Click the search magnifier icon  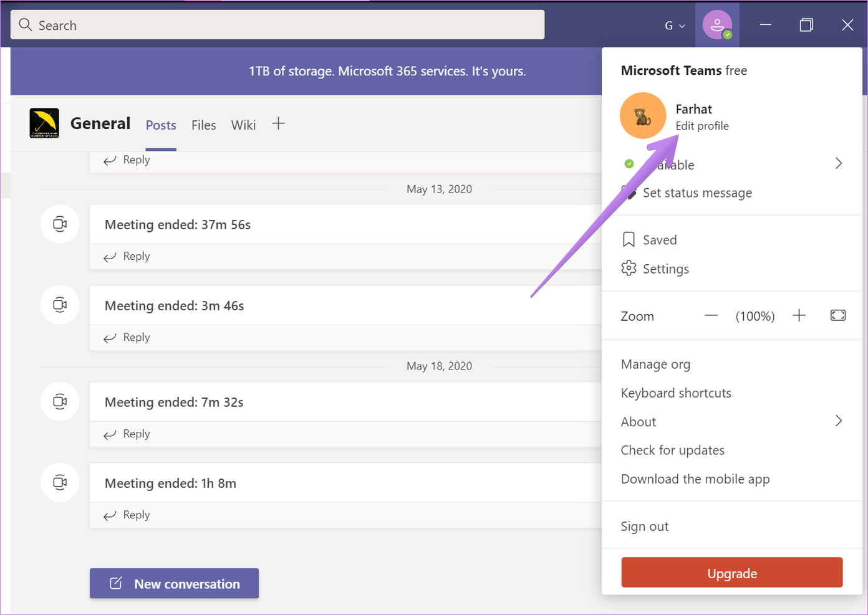[25, 25]
